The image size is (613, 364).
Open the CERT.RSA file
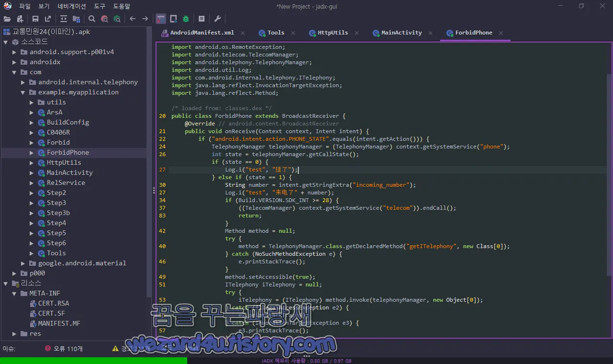tap(53, 303)
